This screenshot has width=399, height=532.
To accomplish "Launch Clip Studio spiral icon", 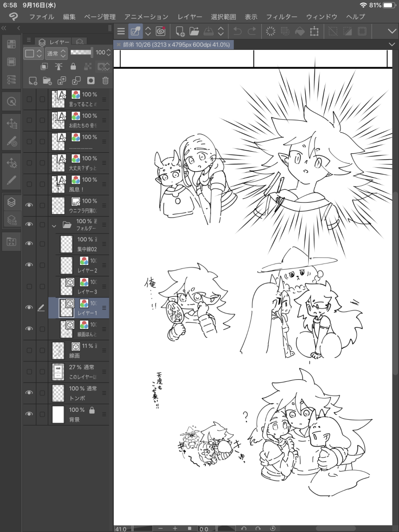I will [160, 31].
